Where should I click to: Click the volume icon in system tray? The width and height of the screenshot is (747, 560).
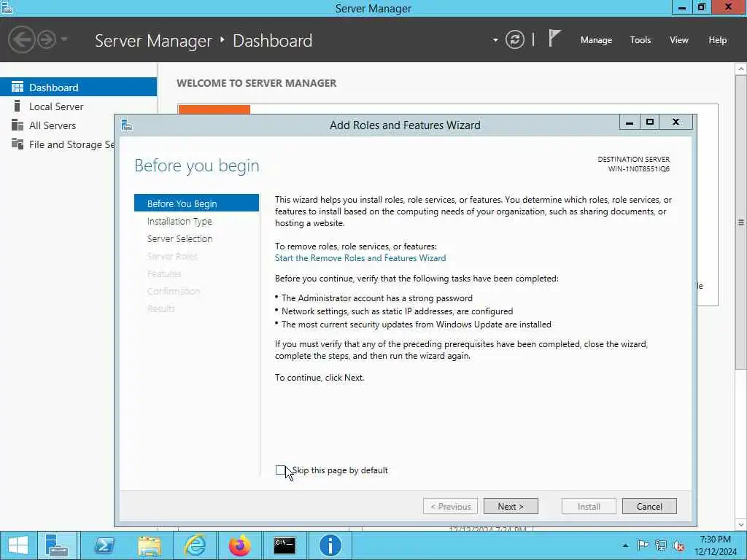coord(678,545)
